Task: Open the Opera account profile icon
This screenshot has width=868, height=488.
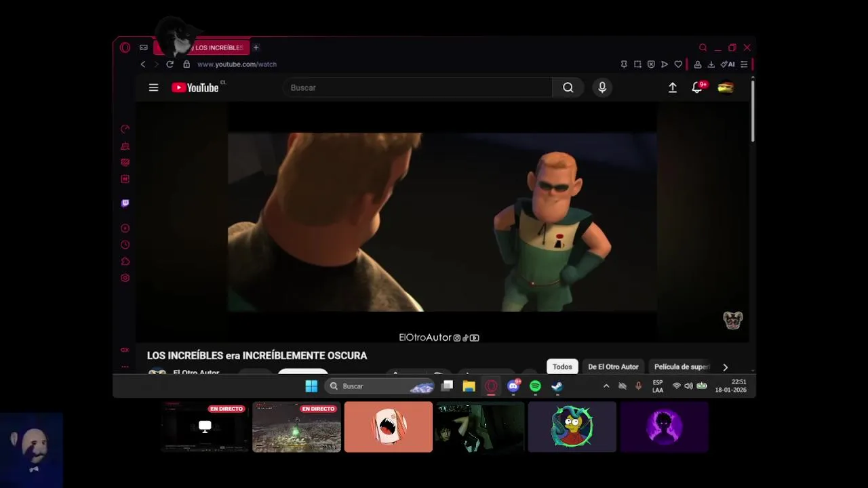Action: pyautogui.click(x=697, y=64)
